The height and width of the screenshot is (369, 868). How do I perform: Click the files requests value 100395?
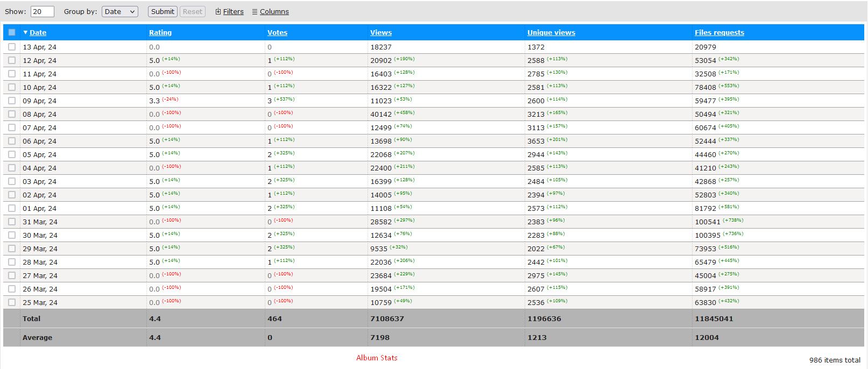[x=707, y=236]
